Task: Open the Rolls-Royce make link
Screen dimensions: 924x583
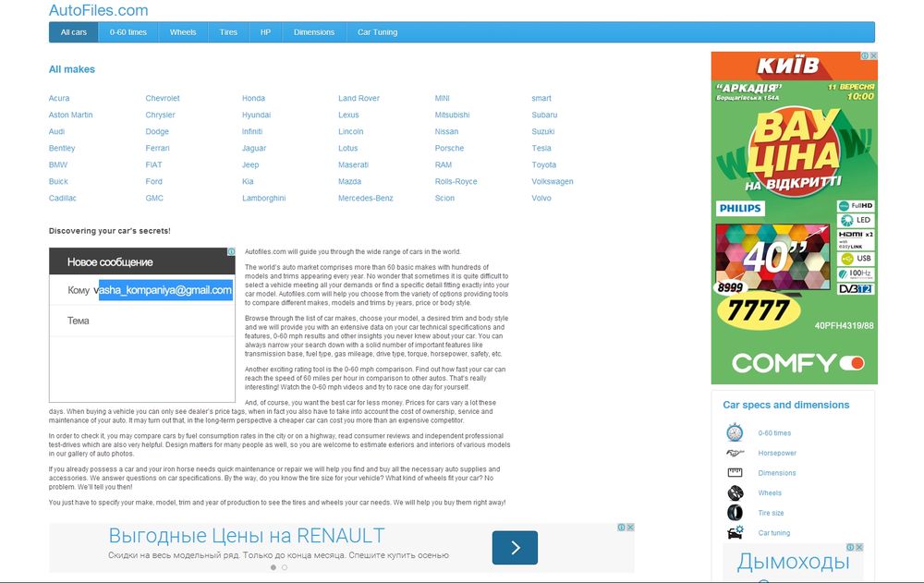Action: [456, 182]
